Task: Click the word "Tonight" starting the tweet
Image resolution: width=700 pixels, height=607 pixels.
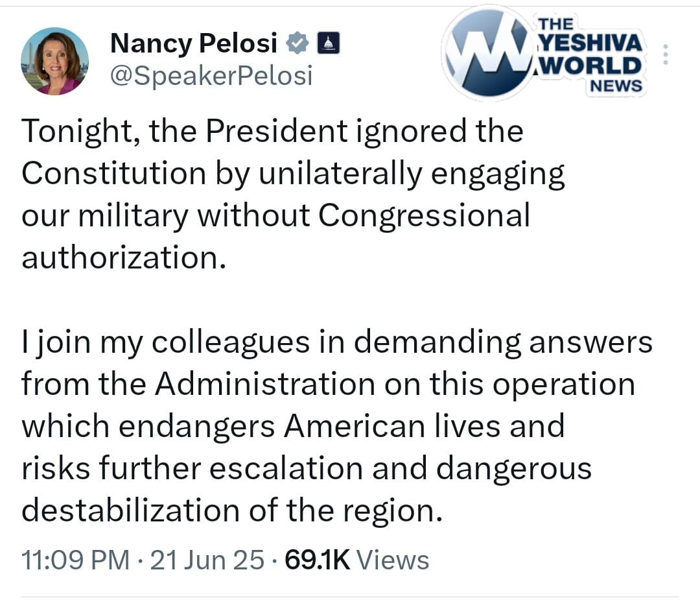Action: 78,132
